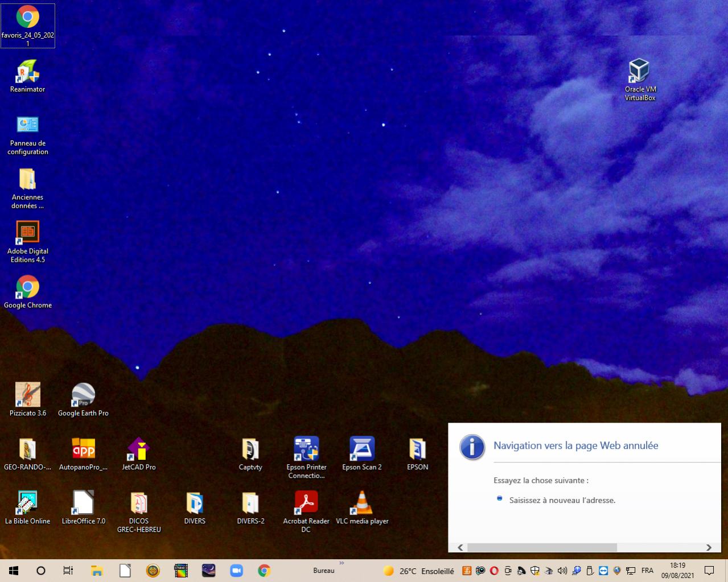Select the favoris_24_05_2021 Chrome file icon

27,26
